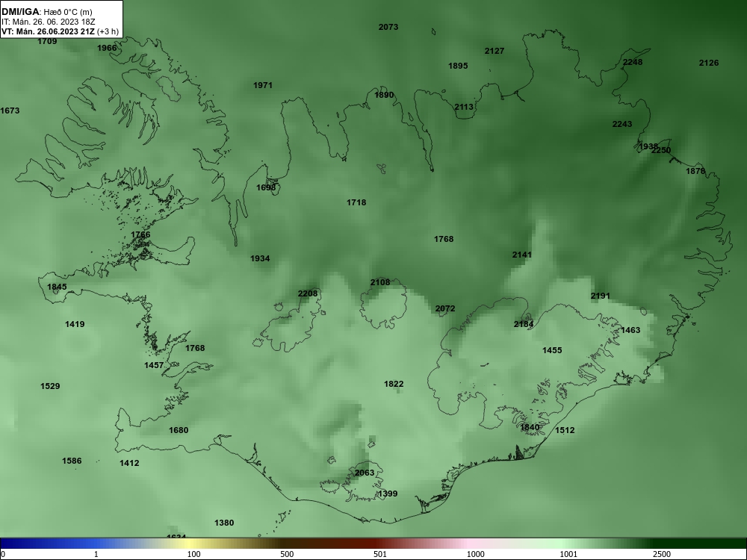Click the 1380 value label

click(224, 523)
